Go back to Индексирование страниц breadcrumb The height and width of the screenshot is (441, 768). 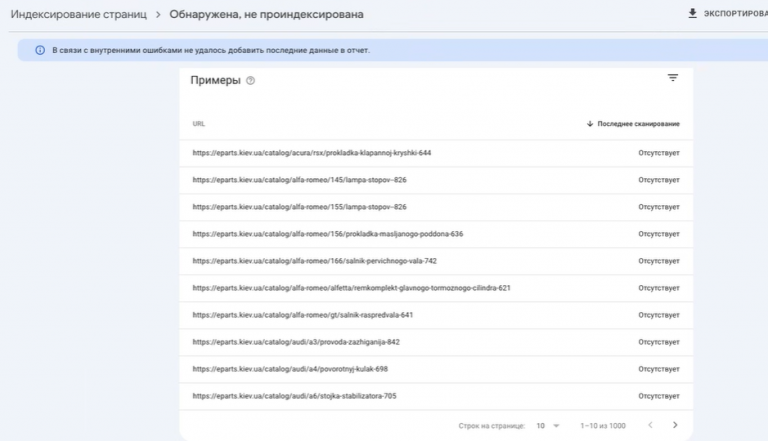(78, 14)
